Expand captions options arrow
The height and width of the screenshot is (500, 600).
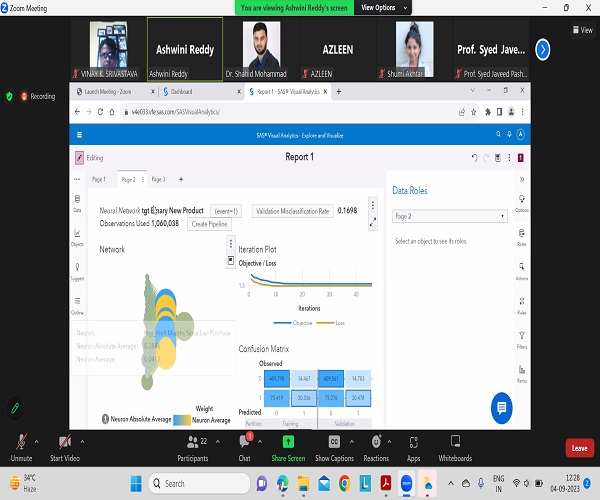[351, 441]
